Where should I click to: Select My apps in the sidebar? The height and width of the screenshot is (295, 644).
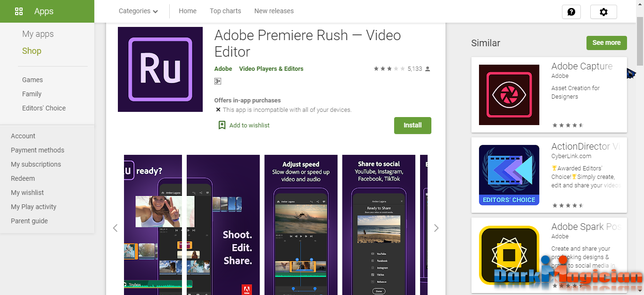(38, 34)
